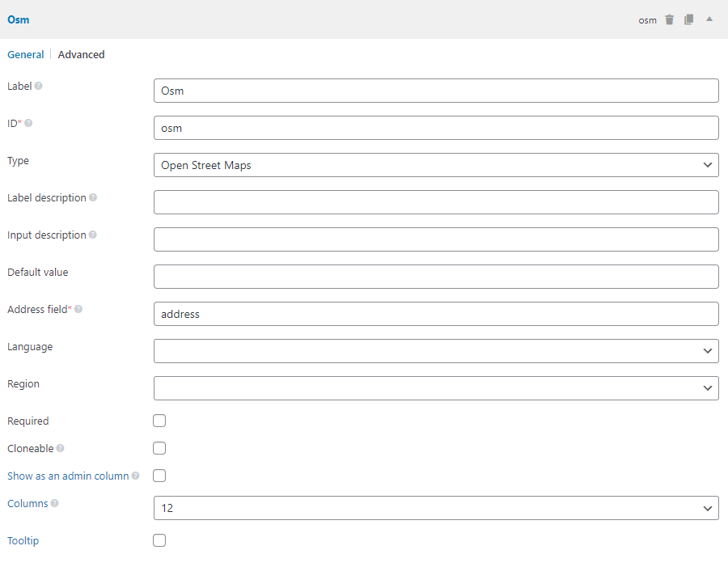Show help icon for admin column option

pyautogui.click(x=135, y=476)
